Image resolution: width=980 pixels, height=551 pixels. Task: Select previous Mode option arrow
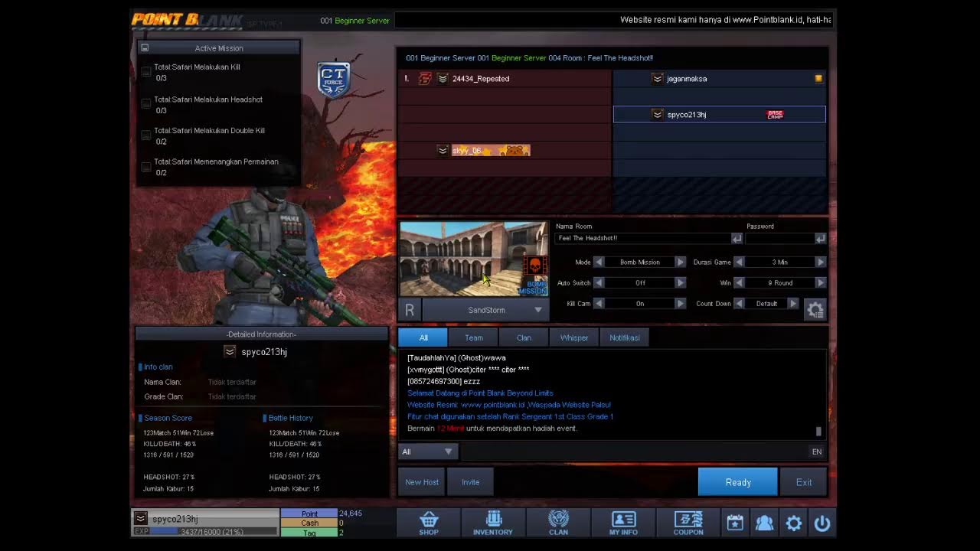(x=599, y=262)
